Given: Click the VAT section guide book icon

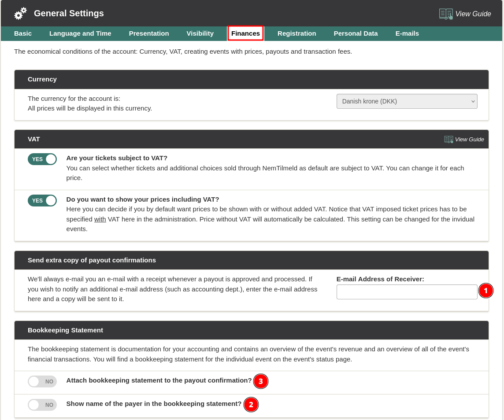Looking at the screenshot, I should click(448, 140).
